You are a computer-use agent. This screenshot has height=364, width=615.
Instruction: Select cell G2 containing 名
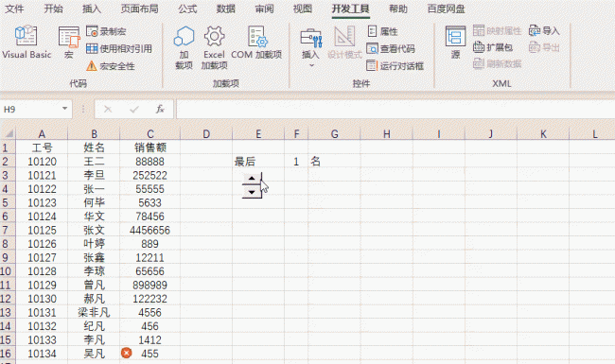(334, 162)
